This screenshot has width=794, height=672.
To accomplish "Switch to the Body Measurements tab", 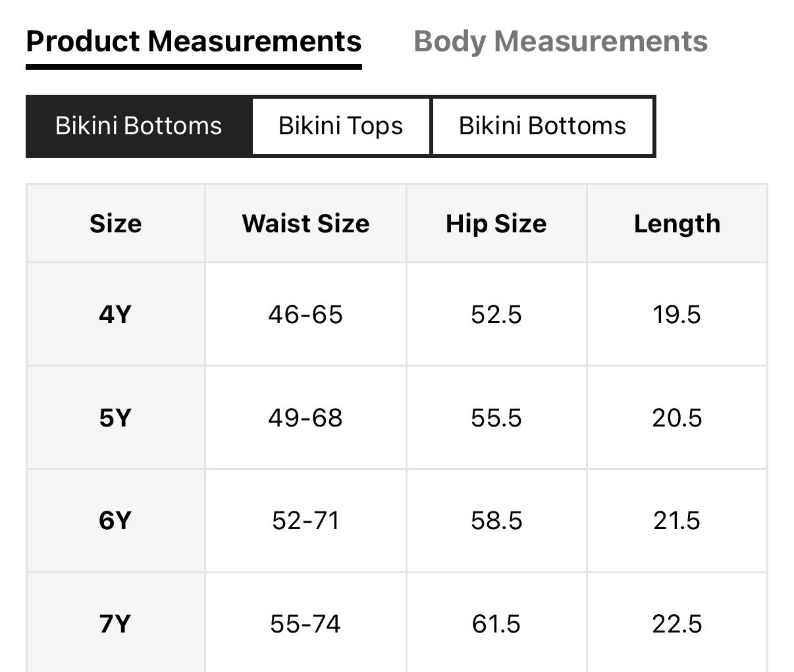I will pos(561,41).
